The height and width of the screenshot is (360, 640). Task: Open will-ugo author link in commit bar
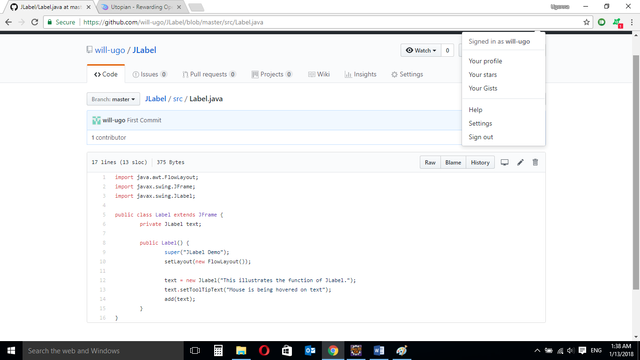113,120
